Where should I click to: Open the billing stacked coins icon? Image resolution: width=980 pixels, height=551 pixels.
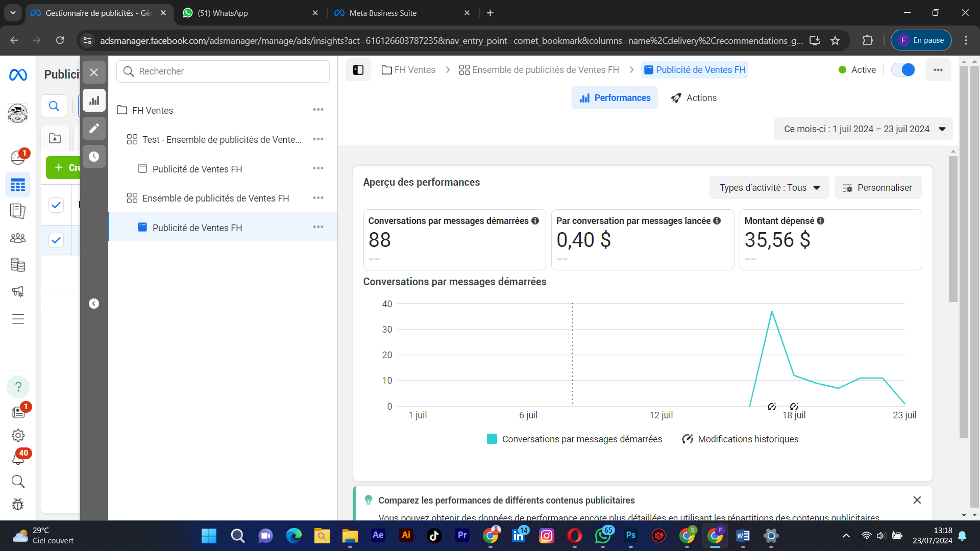click(x=18, y=264)
